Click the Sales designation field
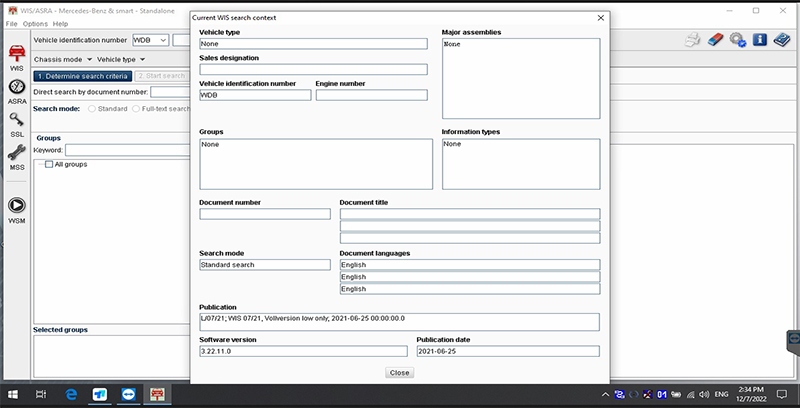800x408 pixels. [313, 69]
